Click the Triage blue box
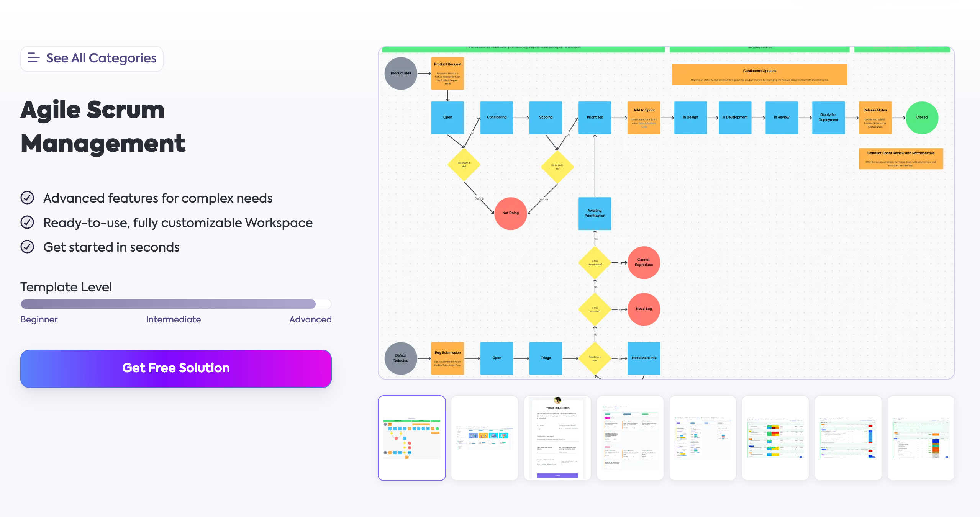 [546, 358]
